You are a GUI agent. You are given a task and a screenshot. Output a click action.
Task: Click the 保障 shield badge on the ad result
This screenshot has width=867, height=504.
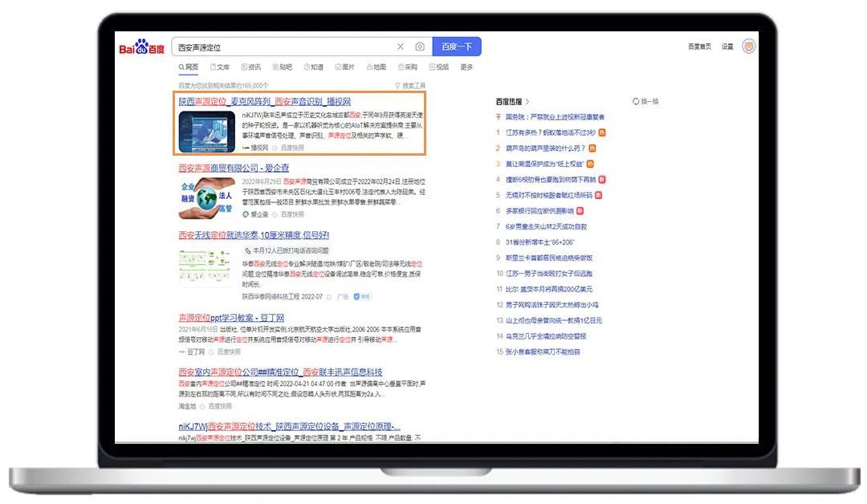(364, 296)
